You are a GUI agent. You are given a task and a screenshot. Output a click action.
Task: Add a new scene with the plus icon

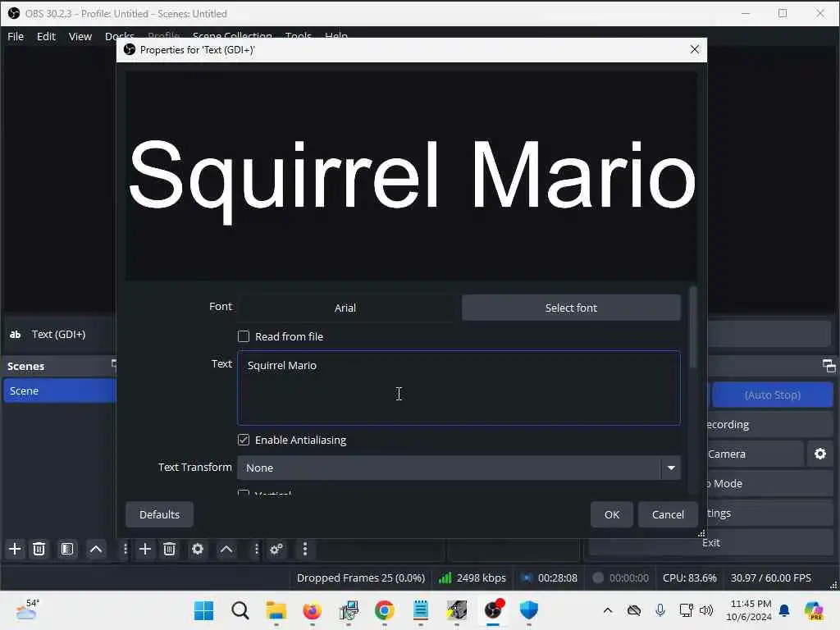coord(15,549)
